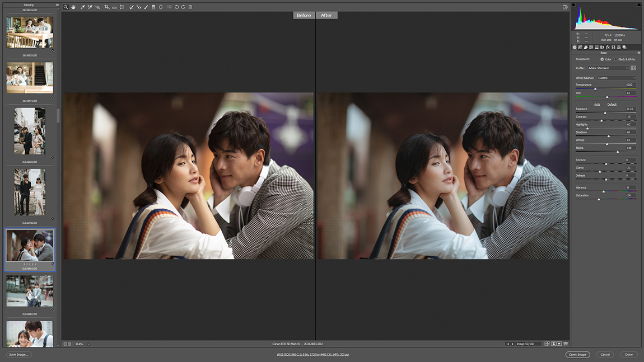The image size is (644, 362).
Task: Copy current settings to Before
Action: tap(559, 344)
